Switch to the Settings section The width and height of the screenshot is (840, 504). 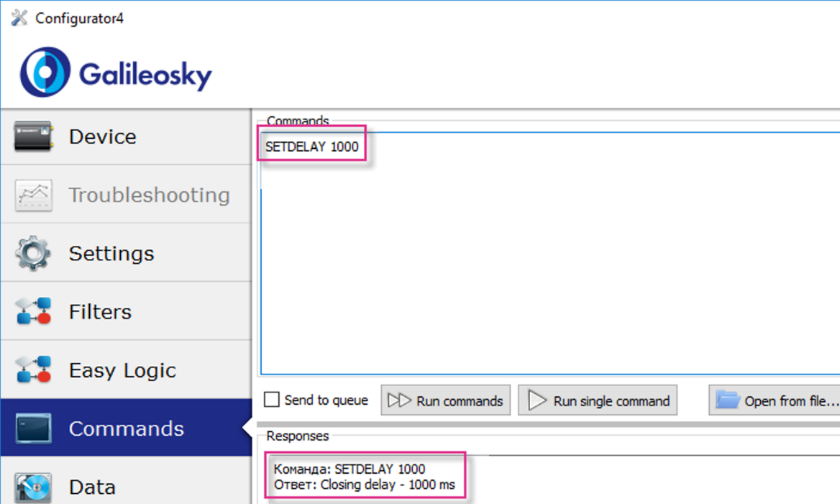point(111,253)
